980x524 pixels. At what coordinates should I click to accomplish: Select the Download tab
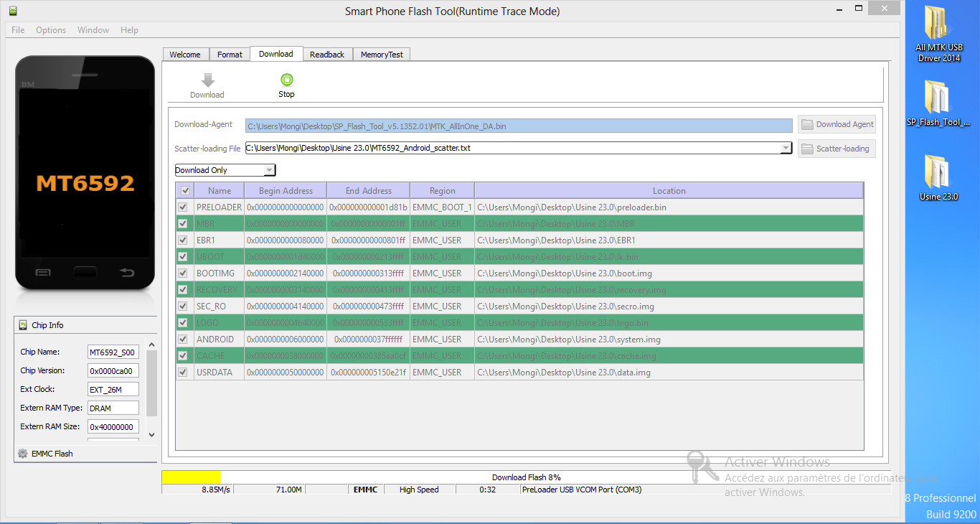coord(276,54)
